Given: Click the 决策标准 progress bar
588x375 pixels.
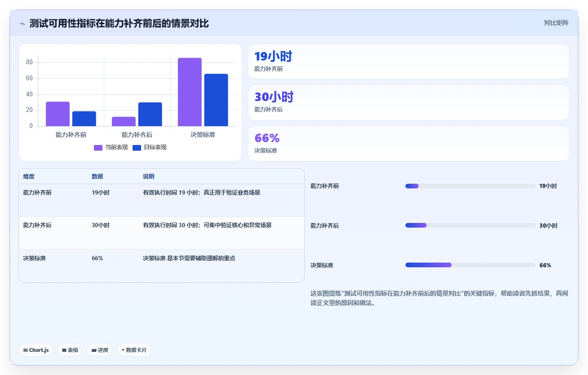Looking at the screenshot, I should point(470,265).
